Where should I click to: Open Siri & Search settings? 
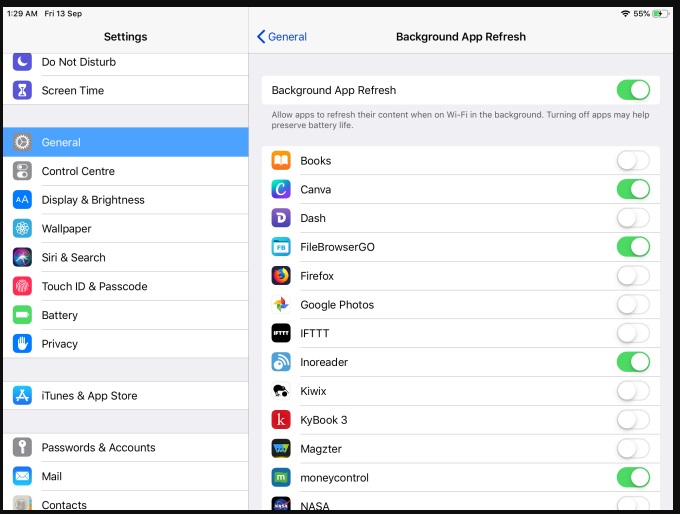point(126,257)
